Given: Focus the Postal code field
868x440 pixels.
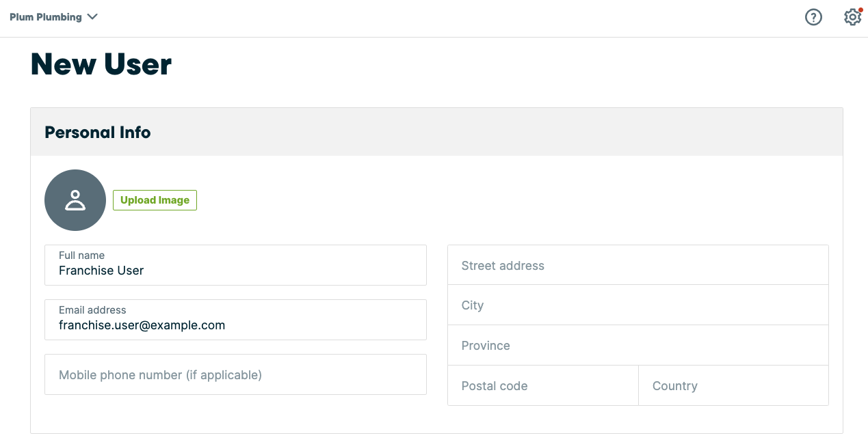Looking at the screenshot, I should [x=543, y=385].
